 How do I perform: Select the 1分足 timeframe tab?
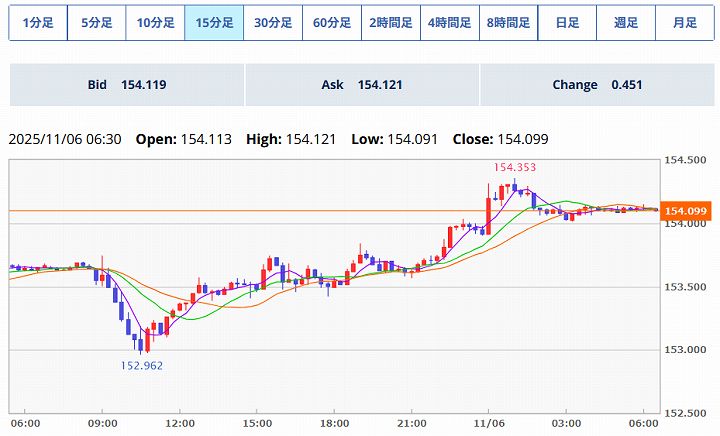38,22
